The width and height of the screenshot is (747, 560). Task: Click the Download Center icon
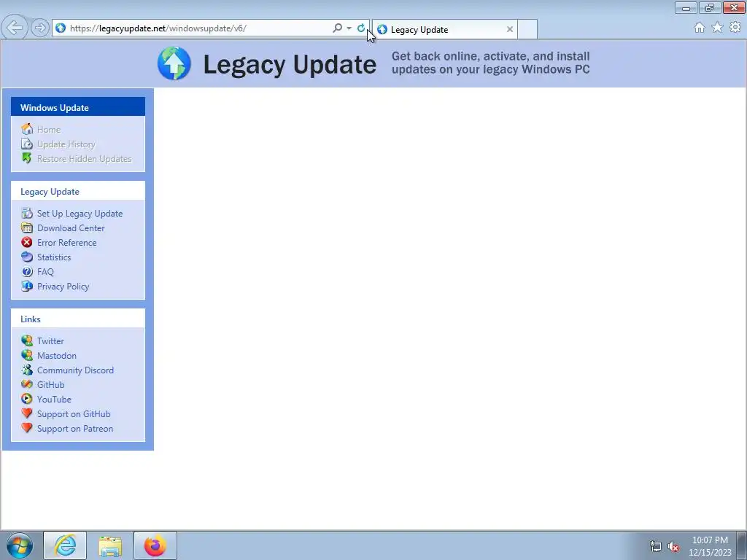coord(27,227)
